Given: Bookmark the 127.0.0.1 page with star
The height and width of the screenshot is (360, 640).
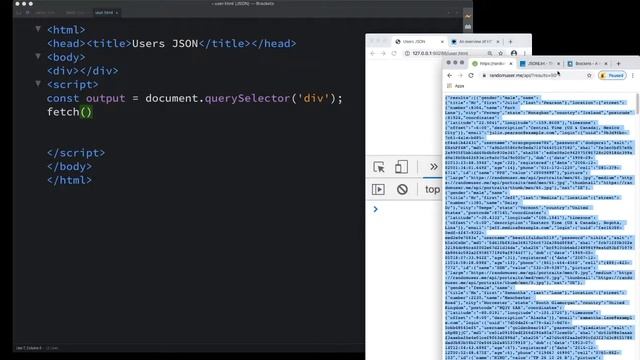Looking at the screenshot, I should pos(501,53).
